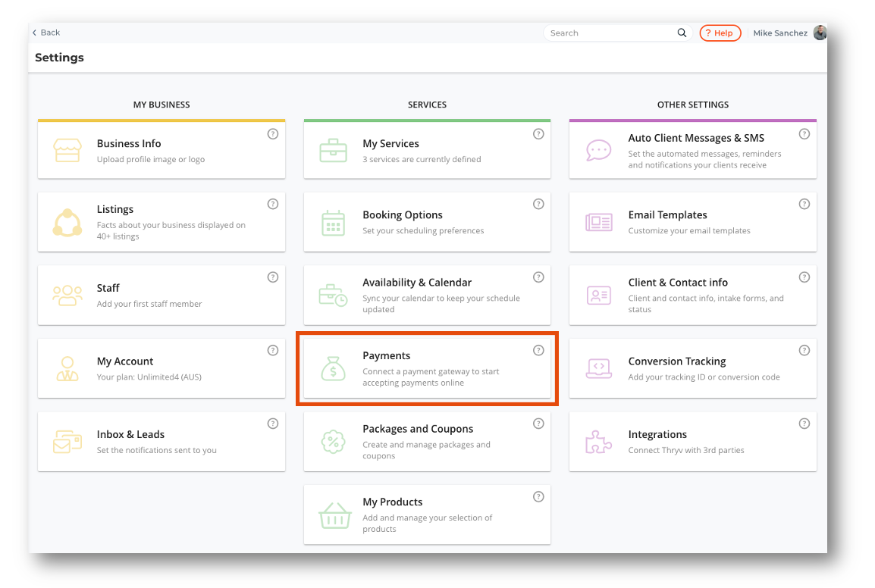Click the magnifier icon in search box
Screen dimensions: 875x588
[x=682, y=33]
